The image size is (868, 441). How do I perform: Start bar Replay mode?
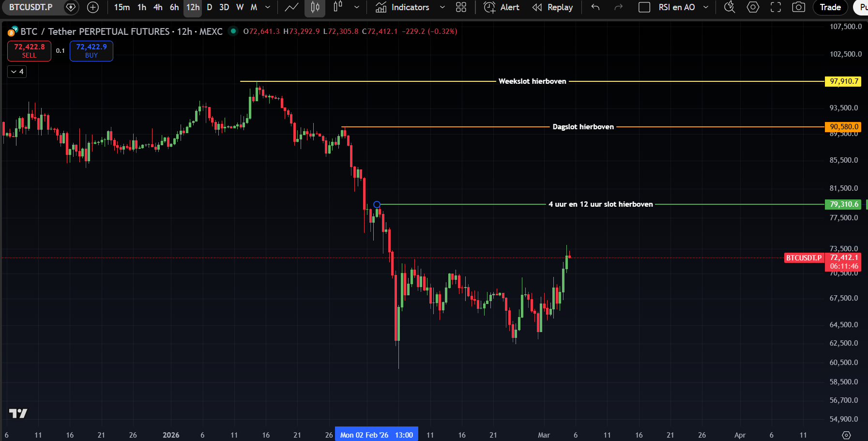coord(552,7)
